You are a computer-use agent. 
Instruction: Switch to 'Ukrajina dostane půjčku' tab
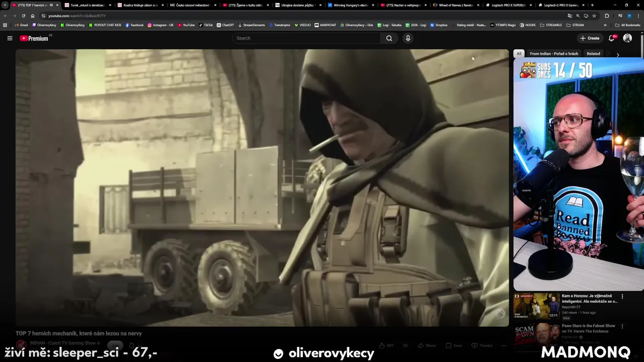pos(298,5)
